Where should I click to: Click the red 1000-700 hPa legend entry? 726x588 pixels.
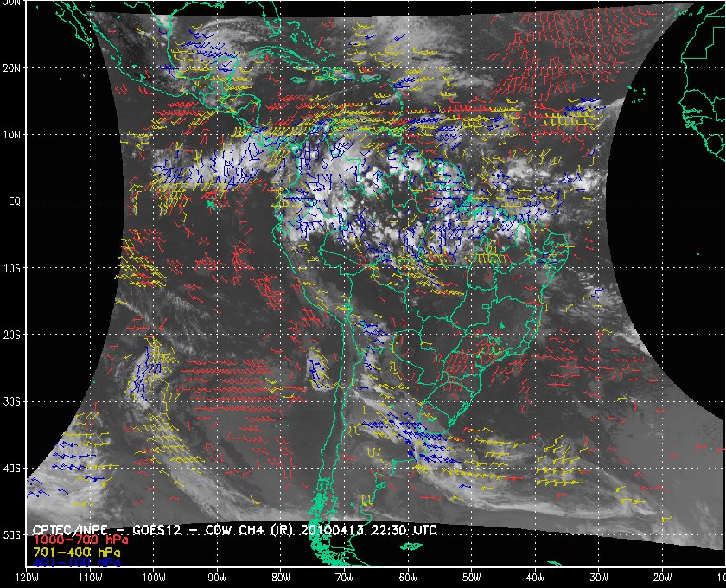click(80, 540)
